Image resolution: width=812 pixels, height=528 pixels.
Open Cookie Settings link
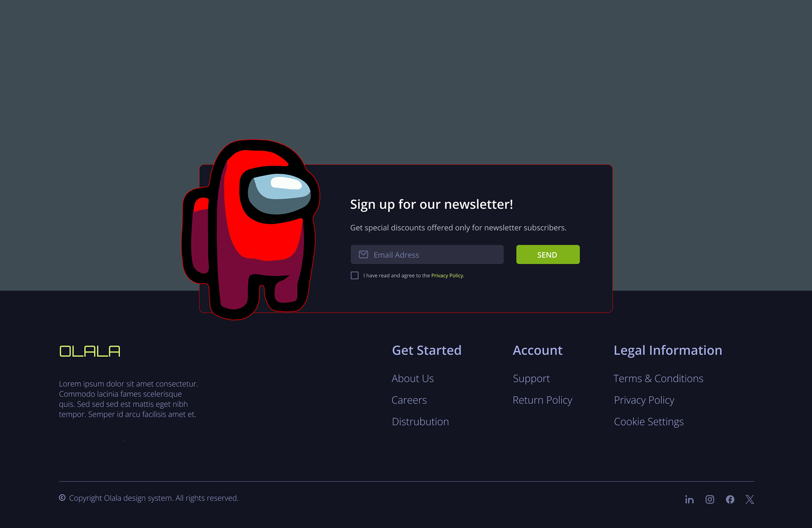tap(649, 422)
